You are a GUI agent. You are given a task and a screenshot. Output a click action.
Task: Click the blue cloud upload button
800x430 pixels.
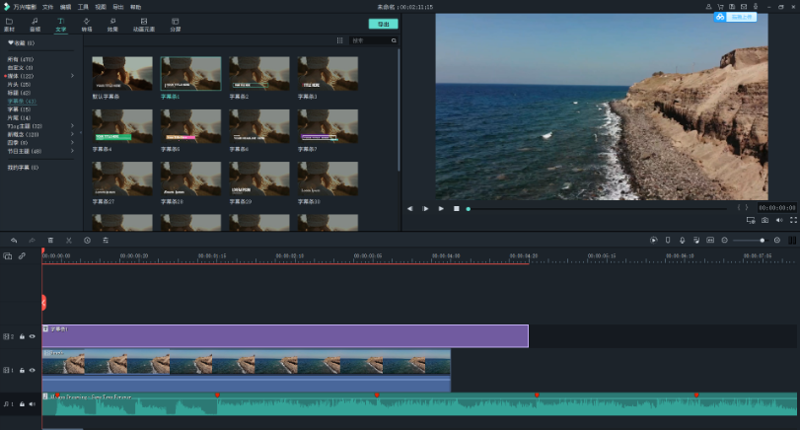pyautogui.click(x=735, y=17)
